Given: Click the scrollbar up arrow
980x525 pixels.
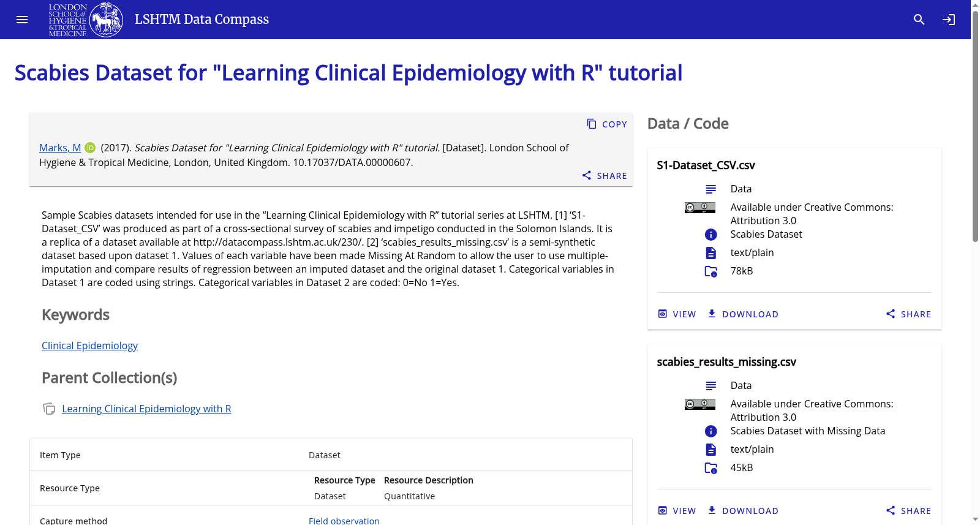Looking at the screenshot, I should (975, 4).
